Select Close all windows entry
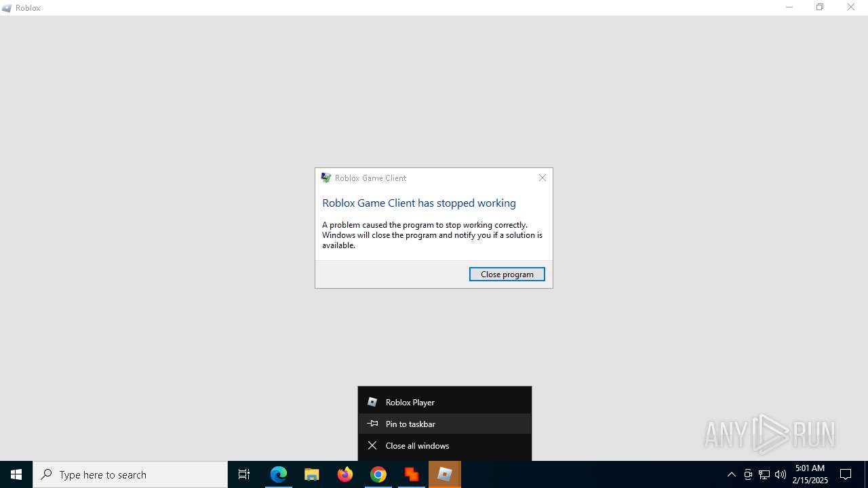Screen dimensions: 868x488 (x=445, y=445)
